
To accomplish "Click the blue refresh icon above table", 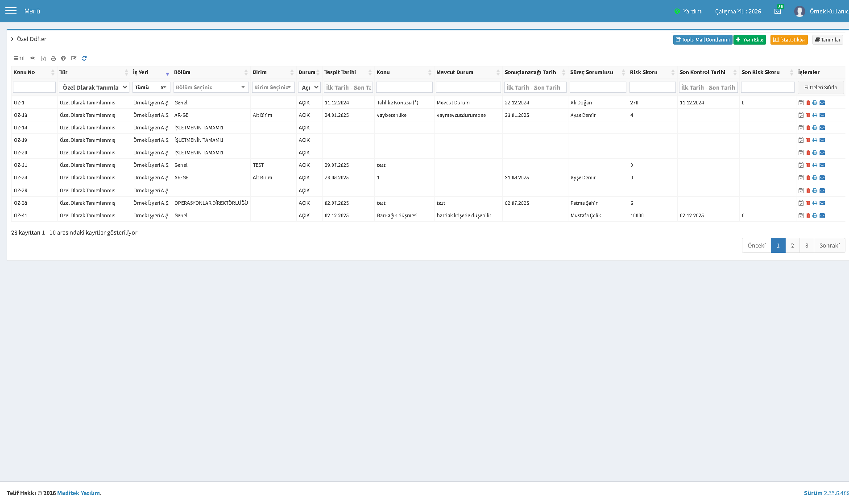I will [84, 58].
